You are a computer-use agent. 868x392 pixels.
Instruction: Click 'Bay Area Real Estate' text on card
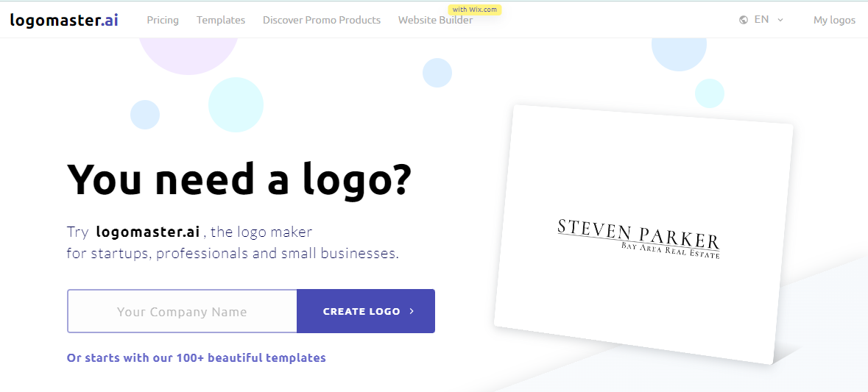[x=671, y=251]
